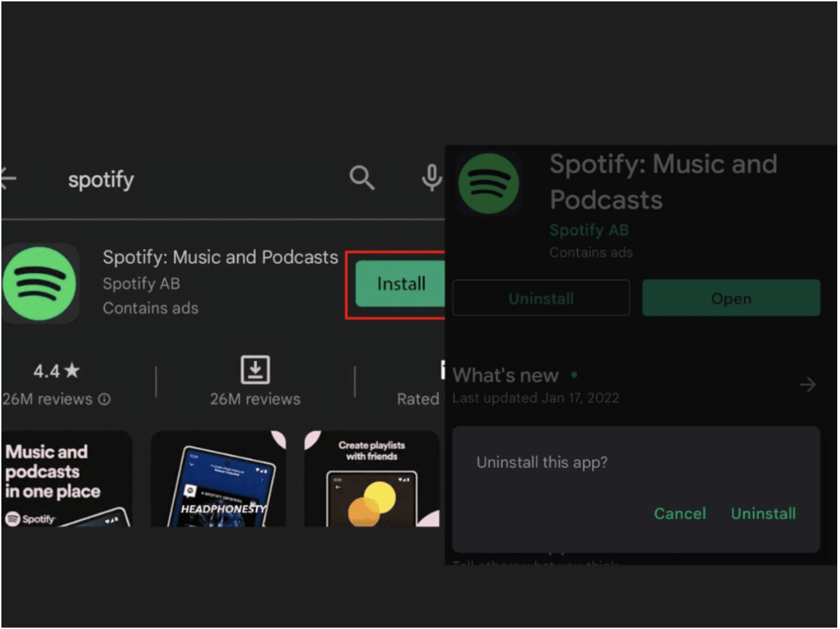This screenshot has height=629, width=840.
Task: Tap the microphone voice search icon
Action: [x=431, y=179]
